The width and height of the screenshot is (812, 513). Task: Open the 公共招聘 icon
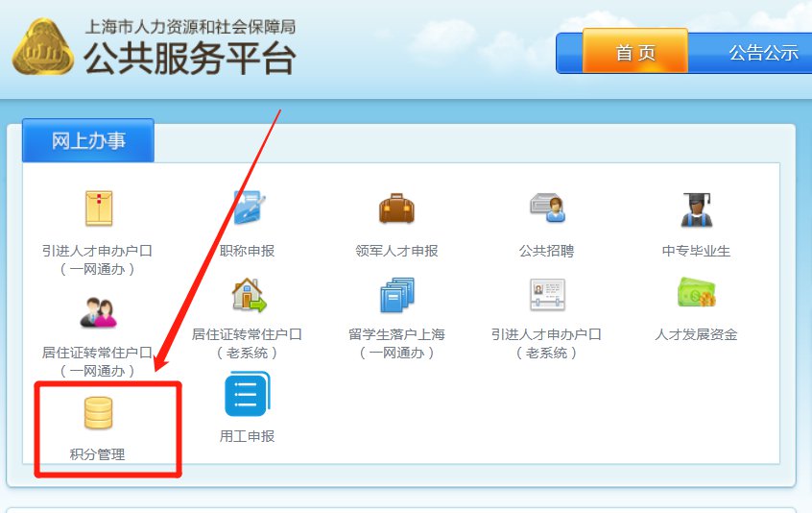click(548, 208)
